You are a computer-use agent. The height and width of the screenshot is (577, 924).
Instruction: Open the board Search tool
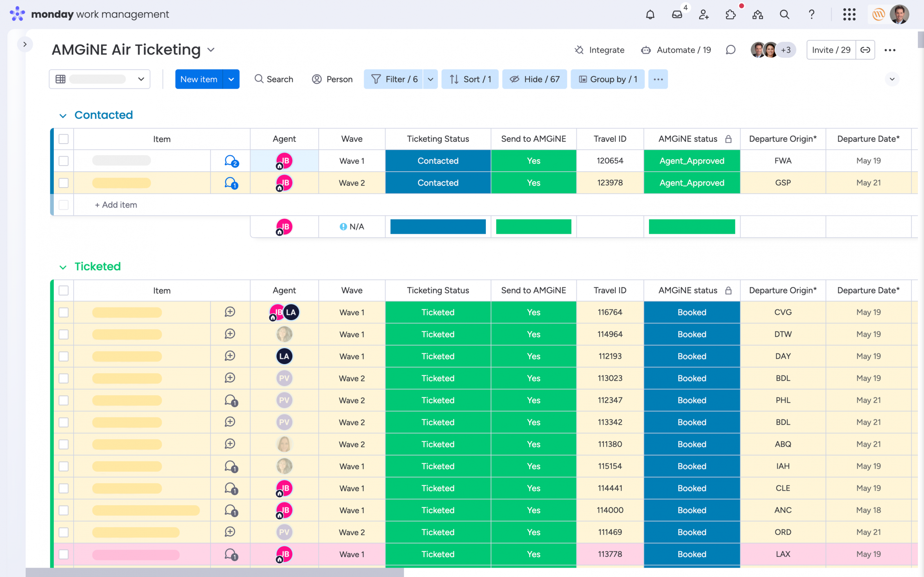(274, 79)
